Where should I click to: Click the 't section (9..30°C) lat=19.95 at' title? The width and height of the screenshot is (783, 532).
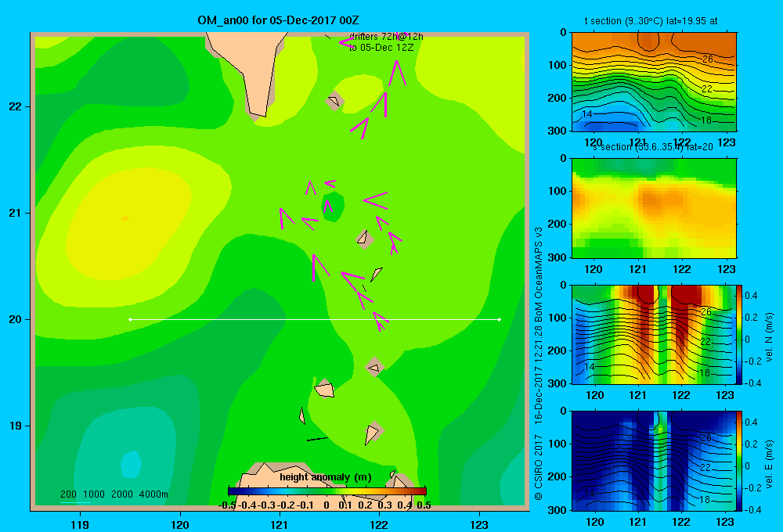[651, 21]
